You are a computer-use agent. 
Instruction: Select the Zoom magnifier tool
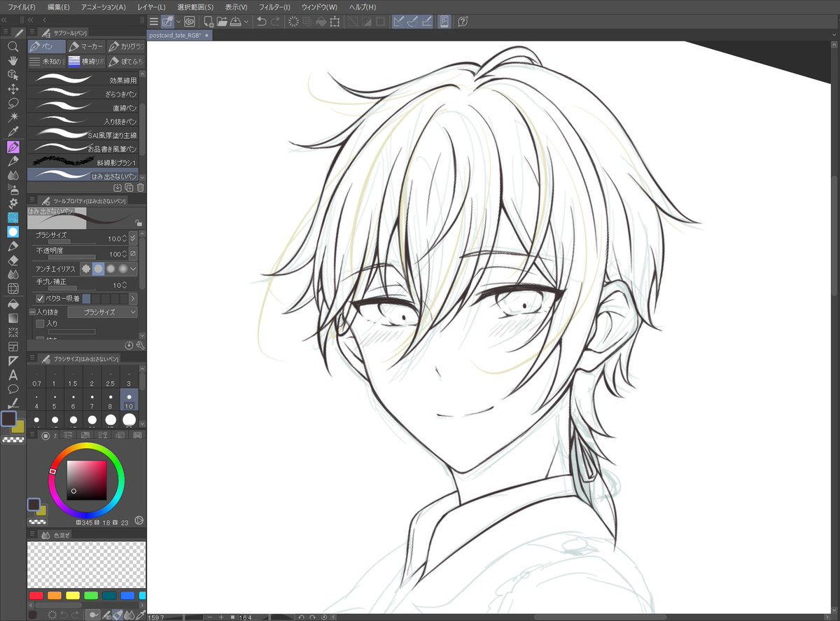click(13, 46)
